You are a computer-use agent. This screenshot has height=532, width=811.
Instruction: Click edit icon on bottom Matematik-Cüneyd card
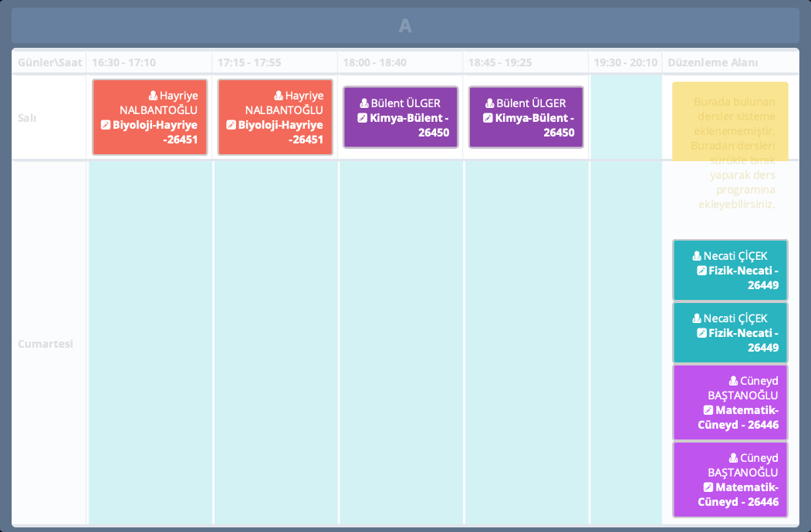pos(708,488)
